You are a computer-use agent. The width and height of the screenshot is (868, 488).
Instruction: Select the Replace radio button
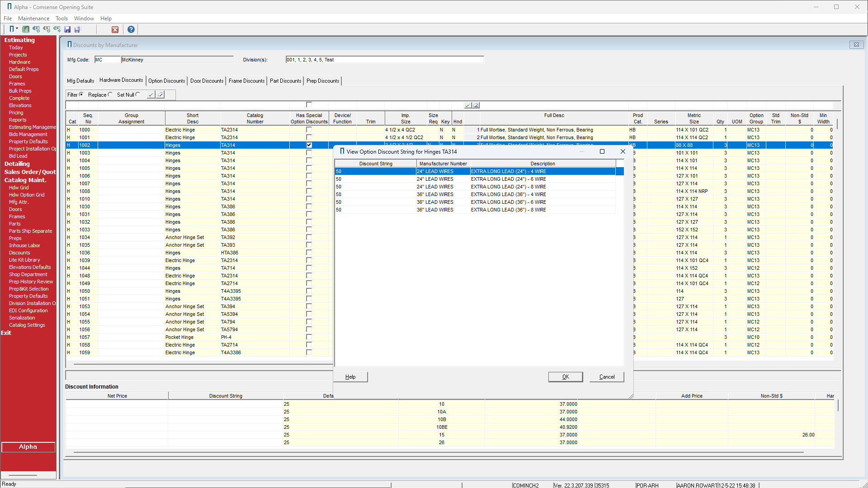point(110,94)
